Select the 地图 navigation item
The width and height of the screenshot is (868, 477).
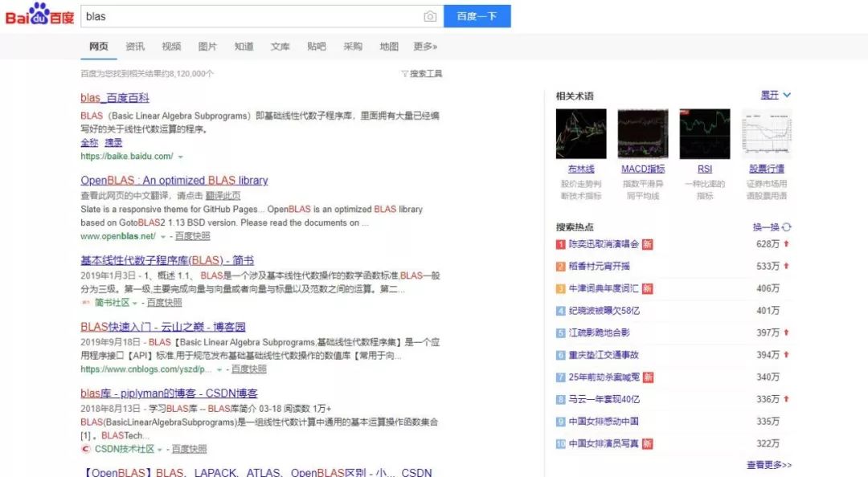(x=388, y=47)
